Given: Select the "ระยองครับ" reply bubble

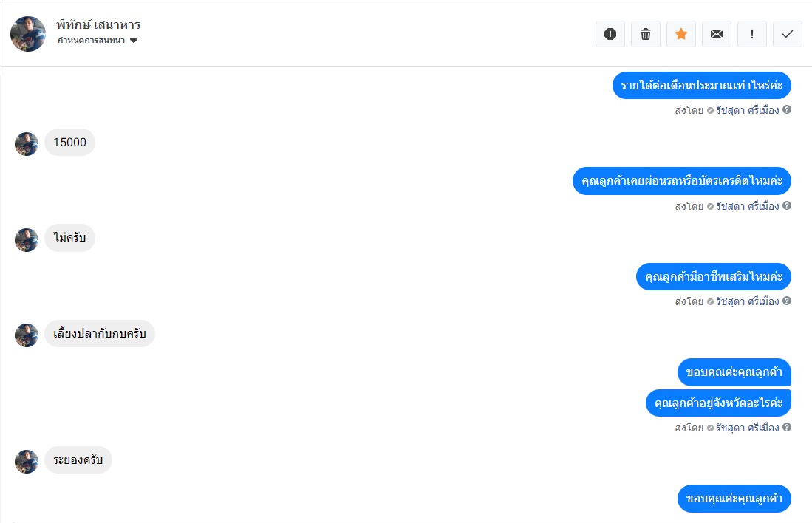Looking at the screenshot, I should pyautogui.click(x=78, y=460).
